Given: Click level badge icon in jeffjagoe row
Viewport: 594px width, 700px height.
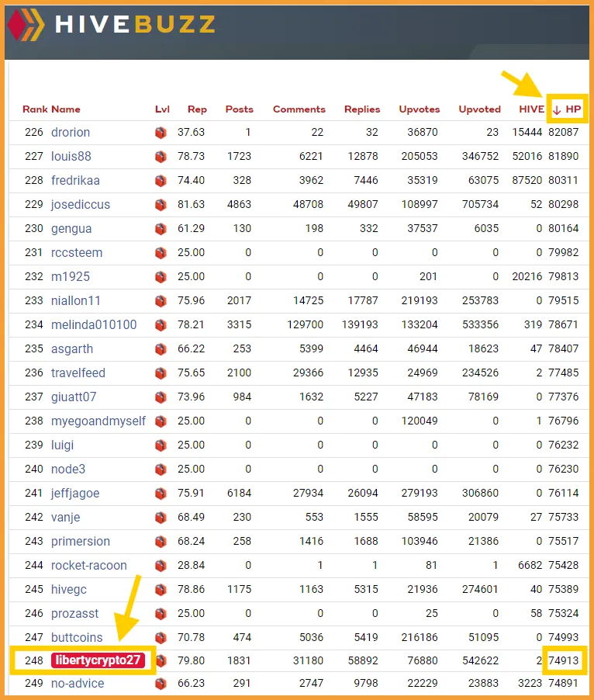Looking at the screenshot, I should click(x=161, y=494).
